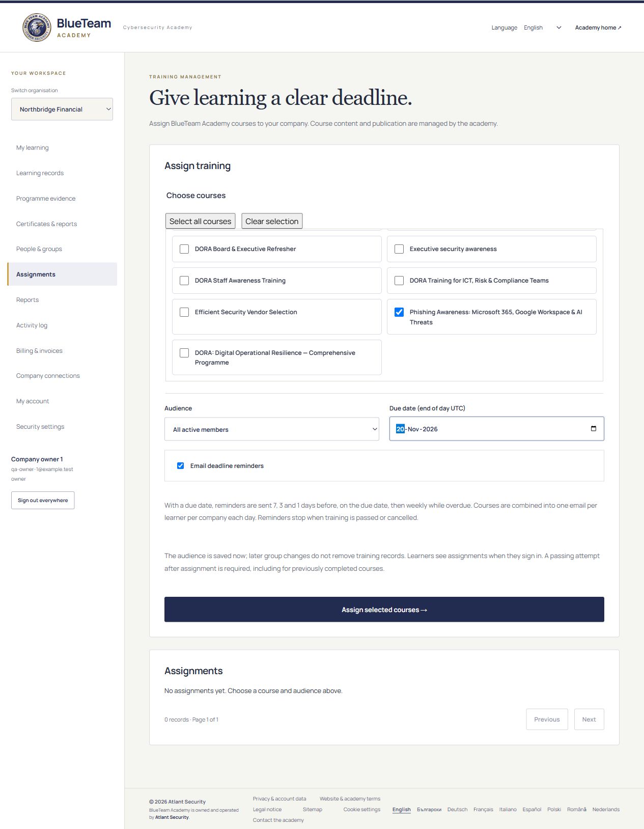Open Cookie settings in the footer
This screenshot has width=644, height=829.
tap(362, 810)
